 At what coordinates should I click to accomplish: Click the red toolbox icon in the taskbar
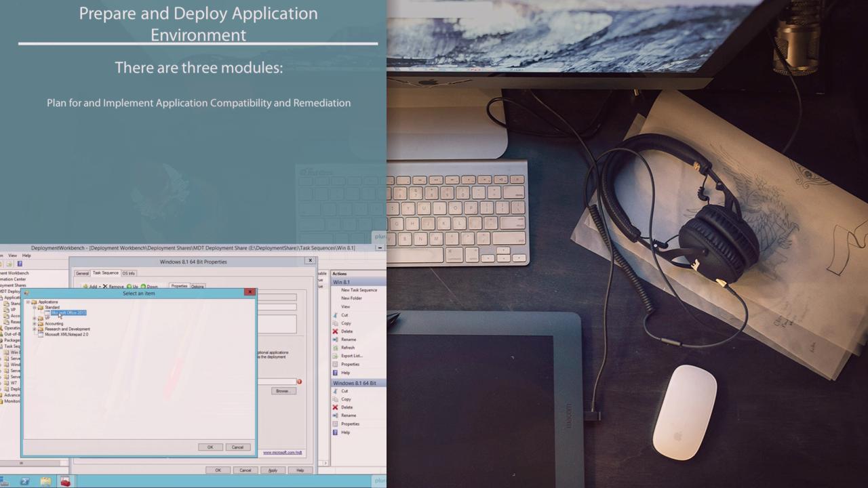65,481
